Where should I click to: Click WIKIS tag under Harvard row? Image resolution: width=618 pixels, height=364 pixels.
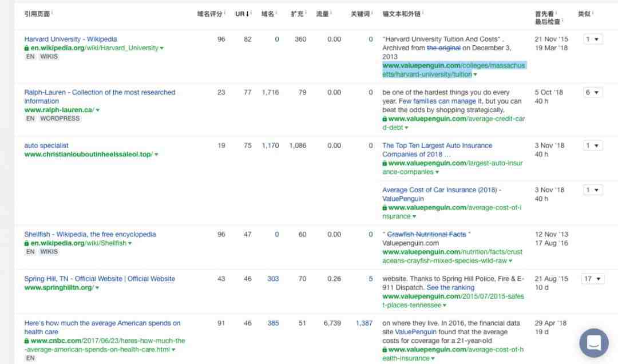pyautogui.click(x=49, y=57)
